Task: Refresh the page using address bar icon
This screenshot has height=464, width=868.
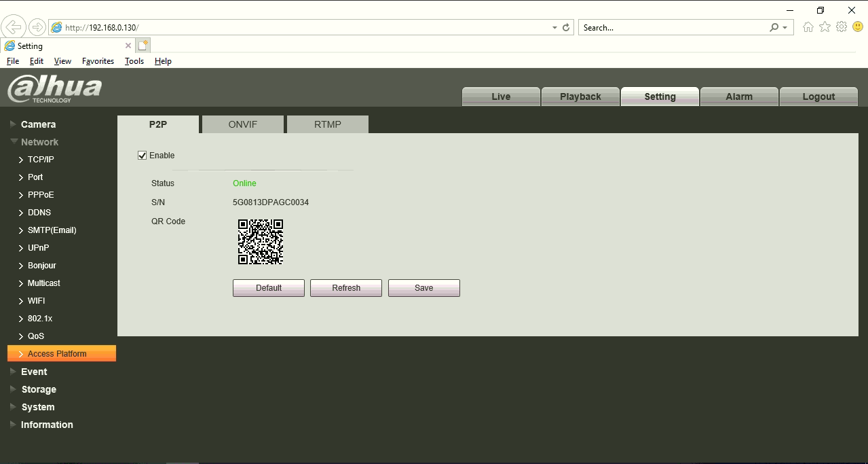Action: (x=566, y=28)
